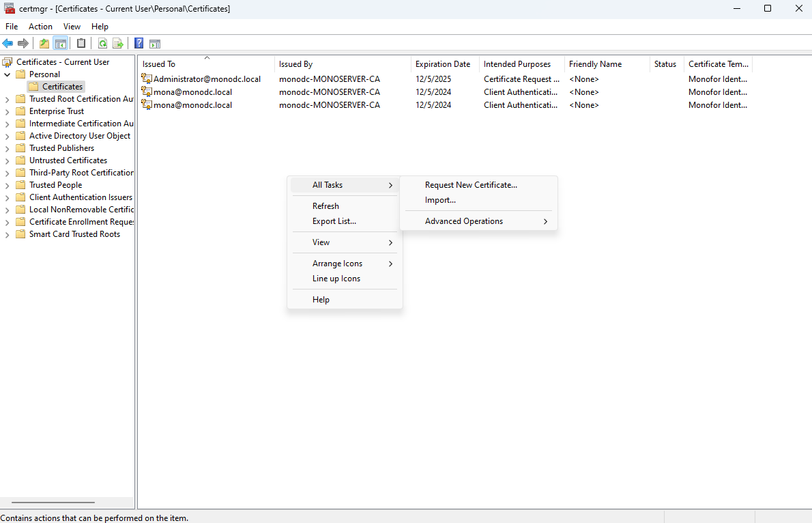Select Import from the All Tasks submenu

(x=440, y=200)
